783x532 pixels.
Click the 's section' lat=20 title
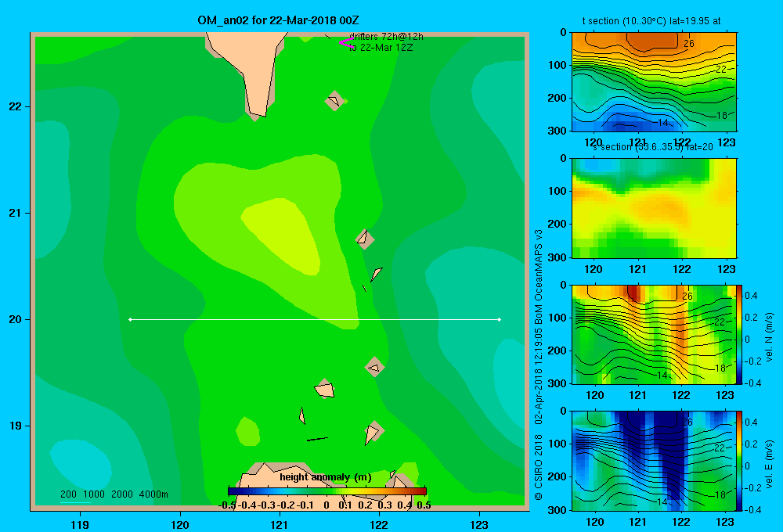coord(653,147)
